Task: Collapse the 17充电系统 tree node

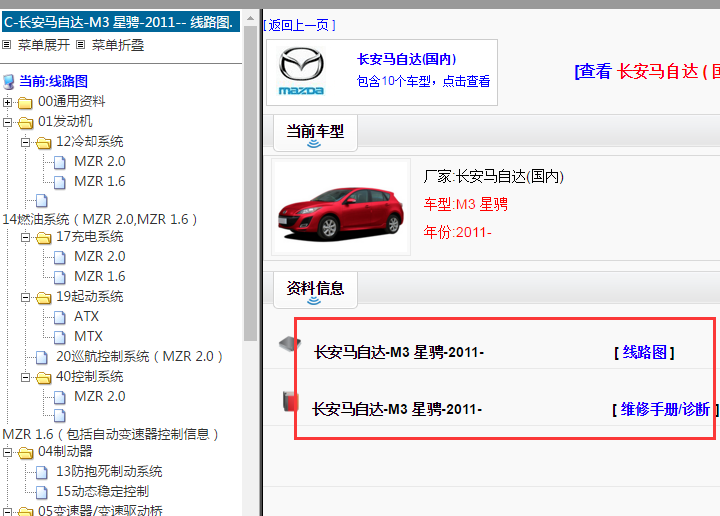Action: (25, 237)
